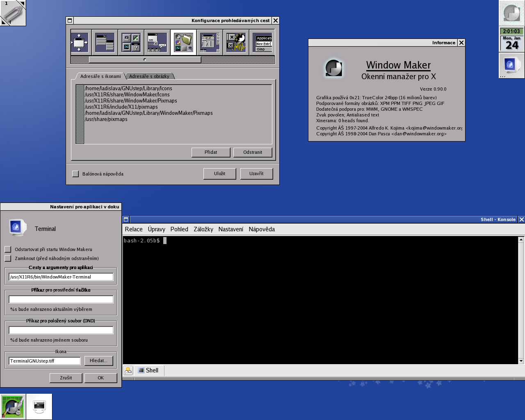
Task: Switch to Adresáře s obrázky tab
Action: [x=149, y=76]
